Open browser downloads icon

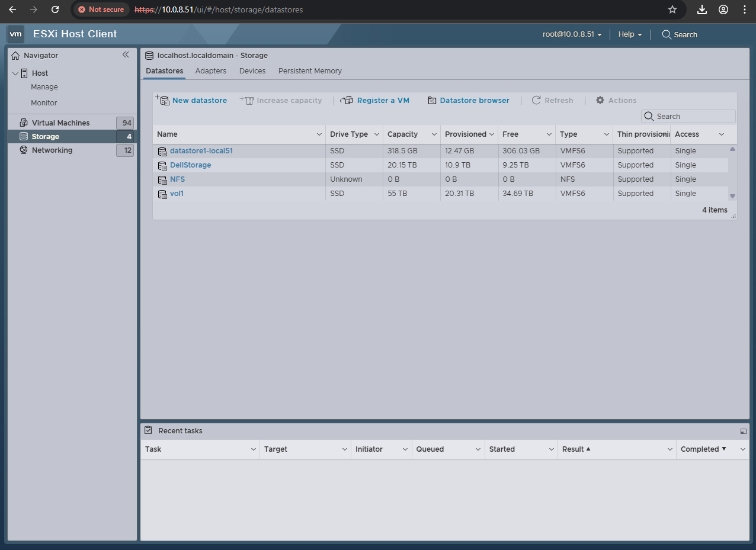coord(702,9)
